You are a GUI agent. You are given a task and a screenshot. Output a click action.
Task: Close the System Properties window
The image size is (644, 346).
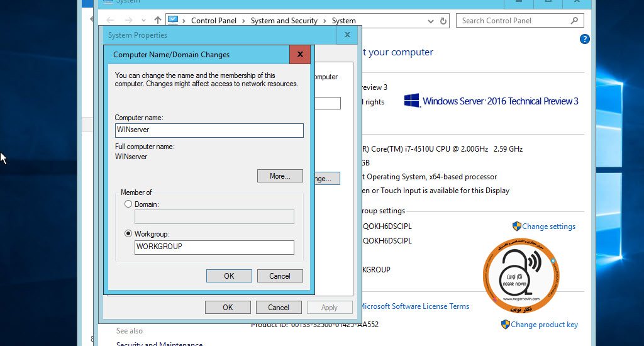(347, 35)
